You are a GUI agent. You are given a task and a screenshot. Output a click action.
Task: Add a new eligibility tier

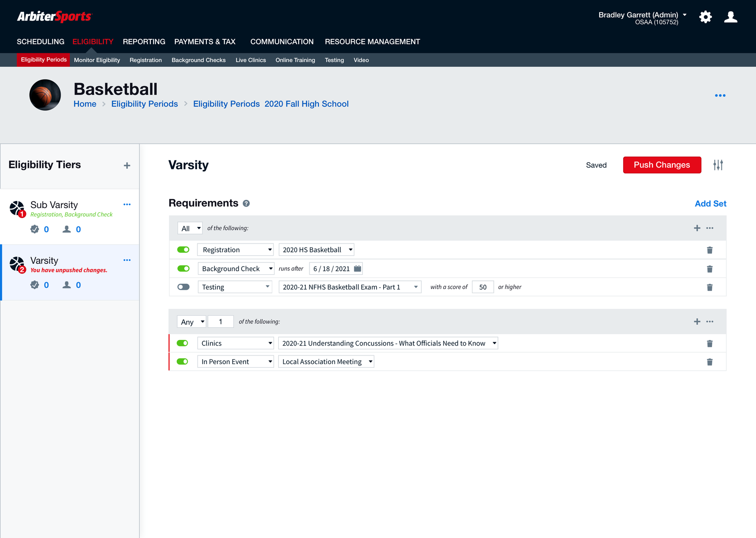(127, 165)
